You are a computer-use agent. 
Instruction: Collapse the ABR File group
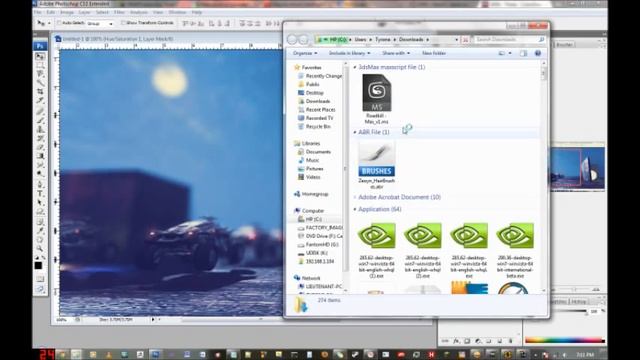tap(355, 132)
